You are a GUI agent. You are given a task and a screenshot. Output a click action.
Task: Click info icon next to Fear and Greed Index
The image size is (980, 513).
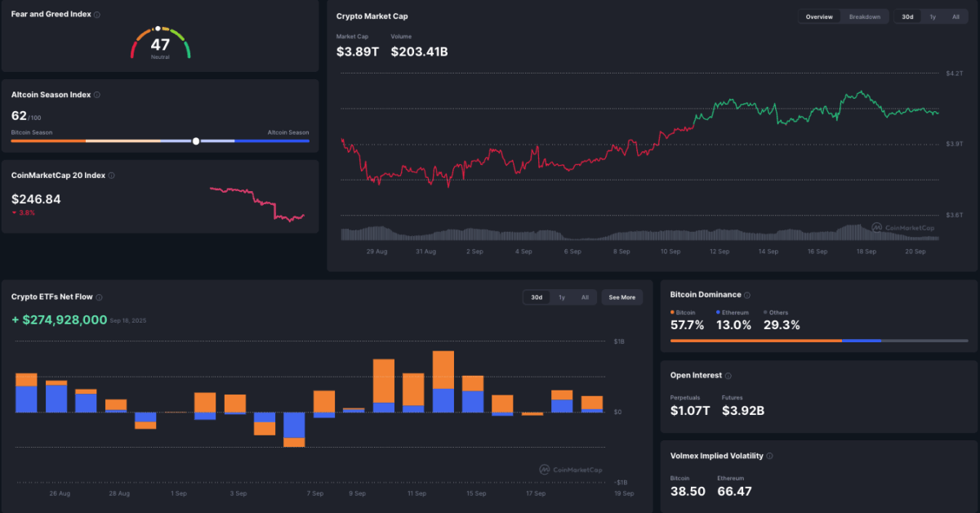(x=97, y=15)
